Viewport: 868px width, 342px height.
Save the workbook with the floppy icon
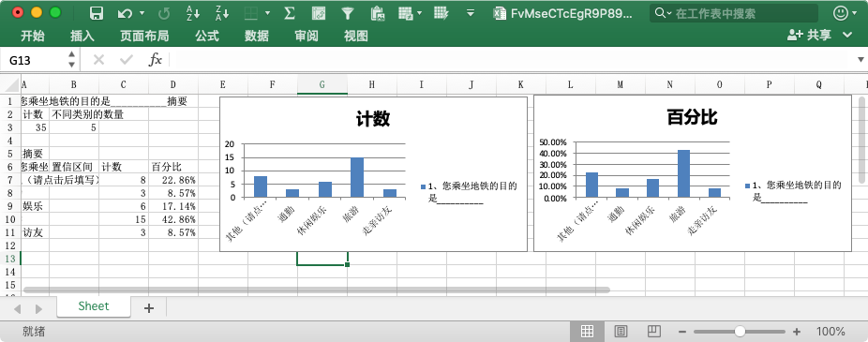coord(97,13)
